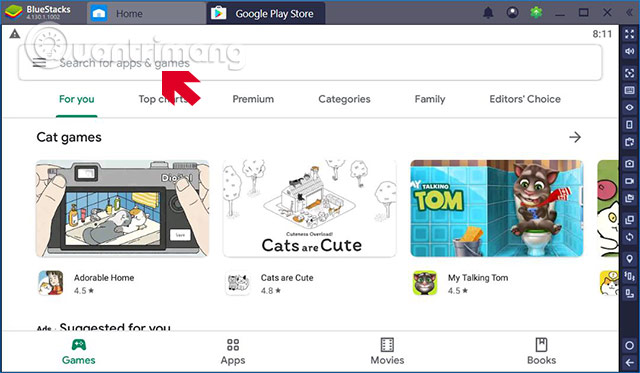The width and height of the screenshot is (640, 373).
Task: Click Search for apps & games field
Action: (310, 63)
